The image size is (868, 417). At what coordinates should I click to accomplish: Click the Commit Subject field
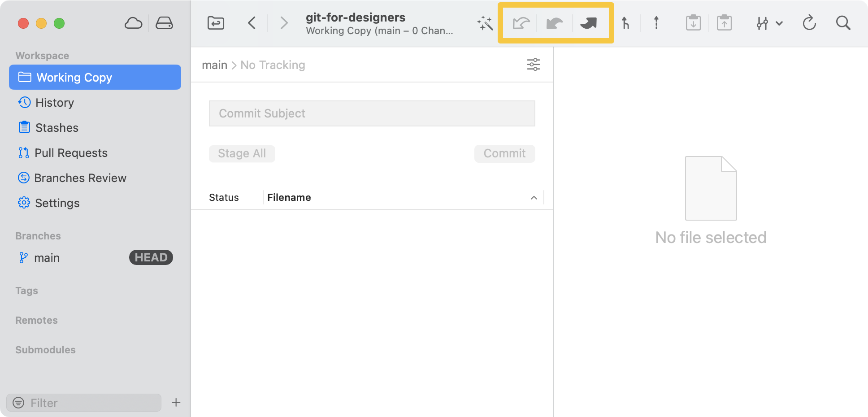pos(372,113)
